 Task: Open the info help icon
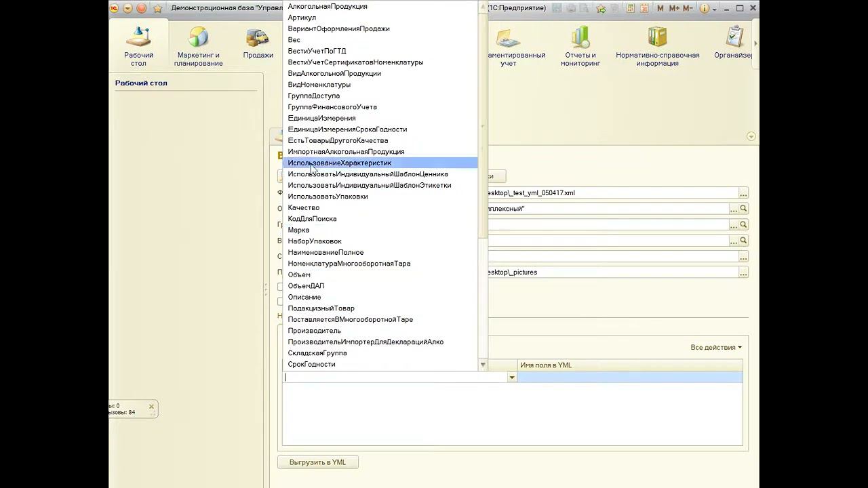click(705, 8)
